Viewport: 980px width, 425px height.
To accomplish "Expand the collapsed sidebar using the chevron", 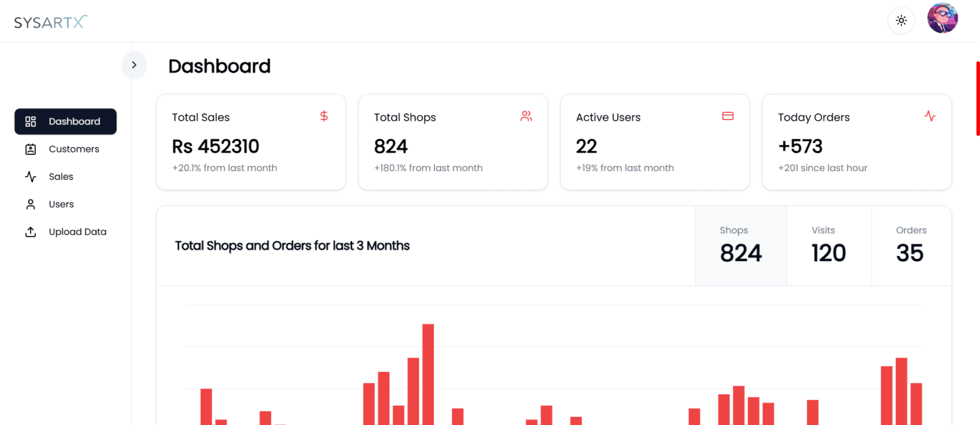I will [x=134, y=64].
